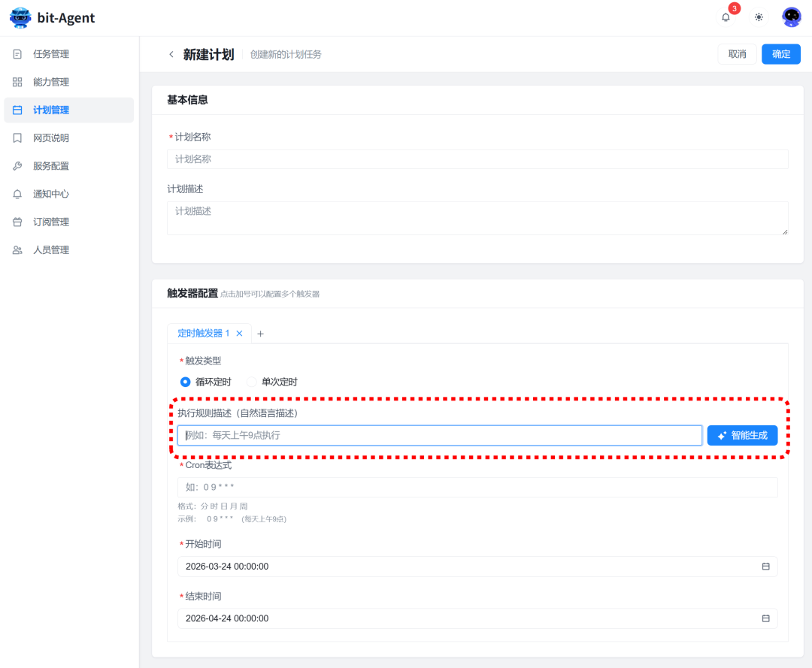
Task: Focus the Cron表达式 input field
Action: pos(477,487)
